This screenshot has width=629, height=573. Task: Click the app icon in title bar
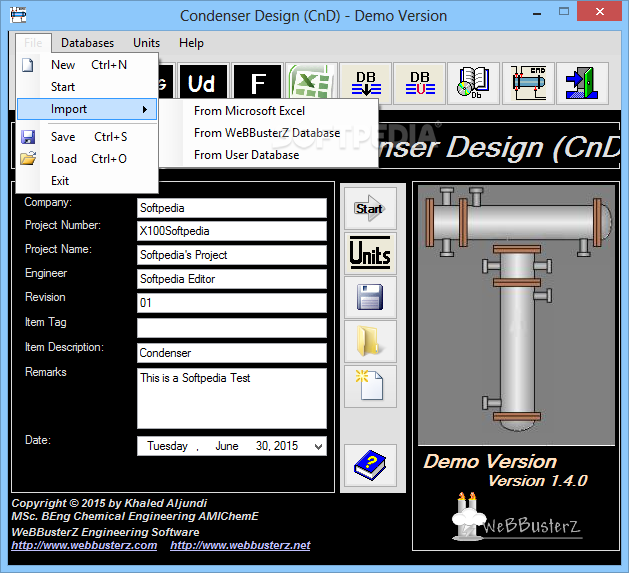click(x=18, y=16)
